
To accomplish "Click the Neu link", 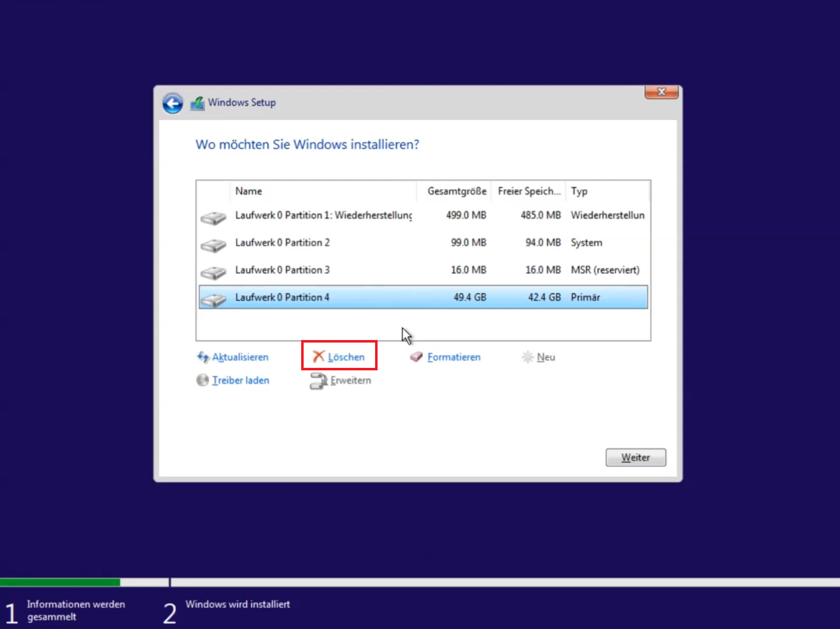I will [x=546, y=357].
